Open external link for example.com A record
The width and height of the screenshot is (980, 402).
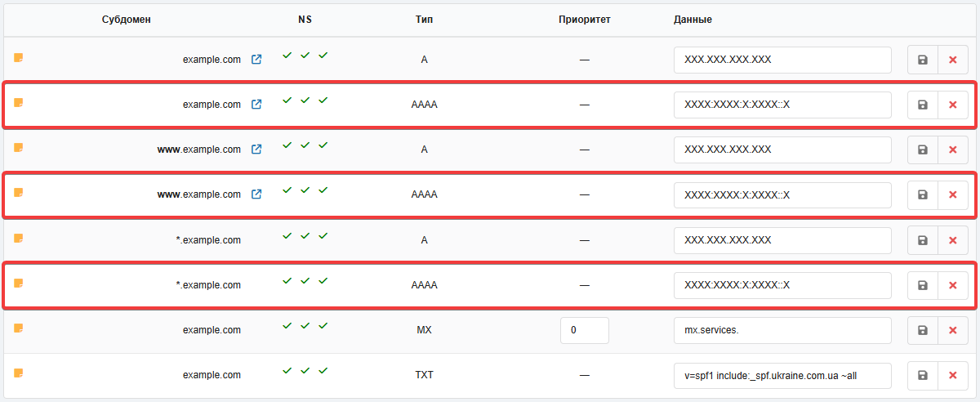click(x=256, y=60)
